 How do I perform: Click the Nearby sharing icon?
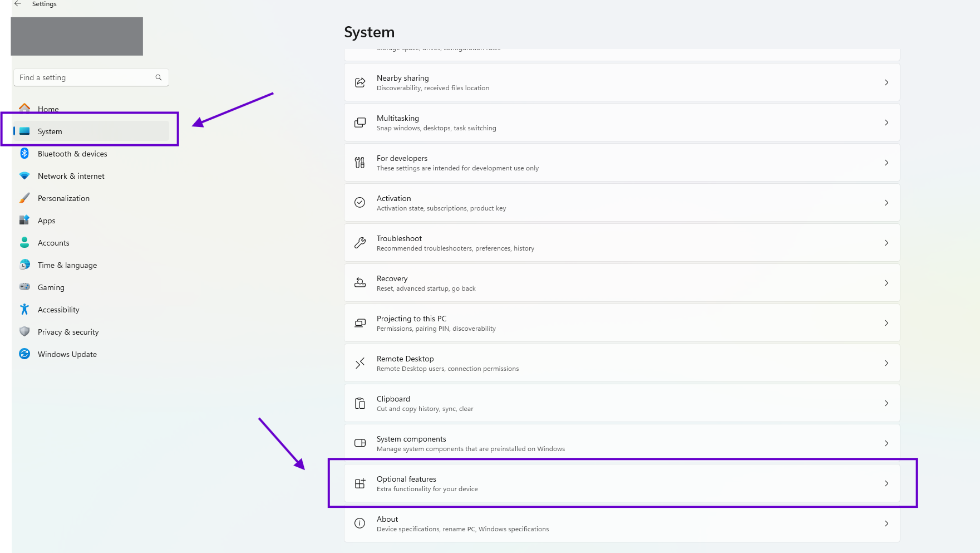coord(360,82)
